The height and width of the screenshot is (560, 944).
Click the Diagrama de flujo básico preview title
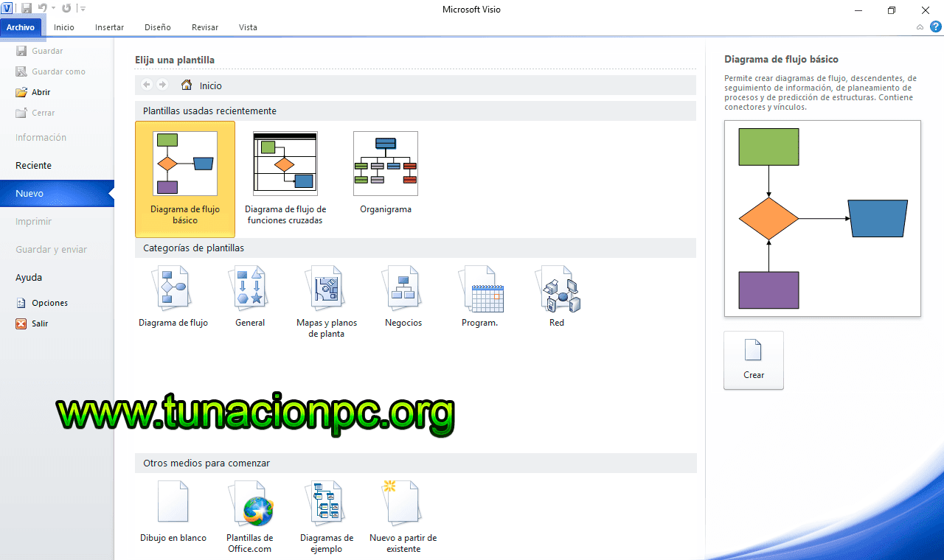point(781,60)
